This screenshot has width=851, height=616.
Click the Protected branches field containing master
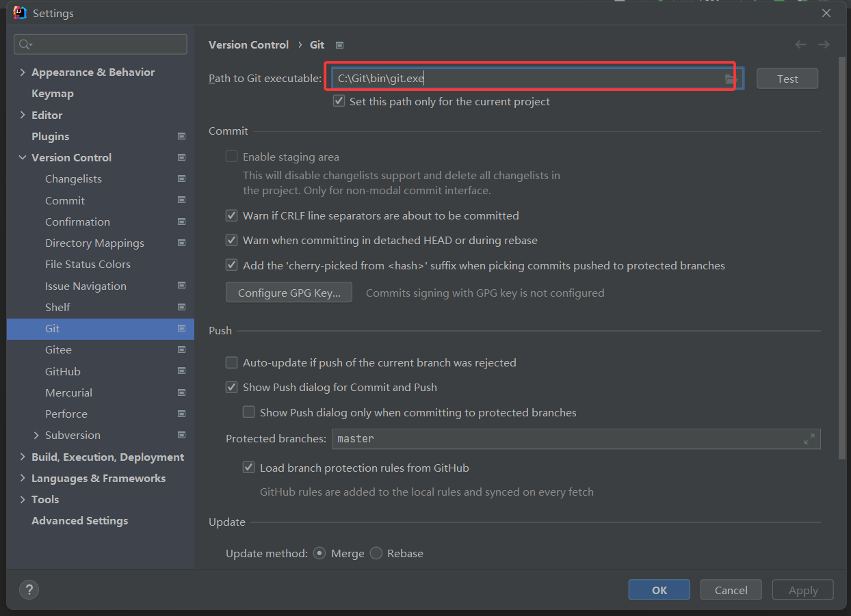(x=576, y=439)
